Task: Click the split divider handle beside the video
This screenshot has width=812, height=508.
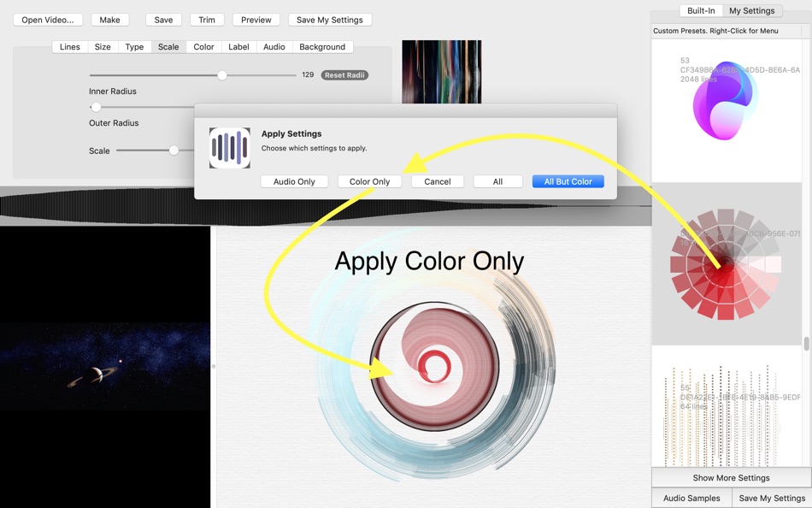Action: 214,367
